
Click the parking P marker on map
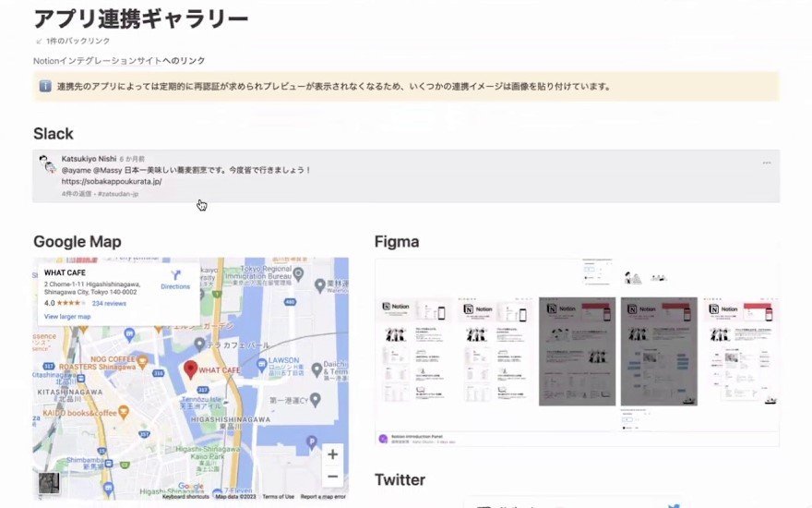(311, 442)
